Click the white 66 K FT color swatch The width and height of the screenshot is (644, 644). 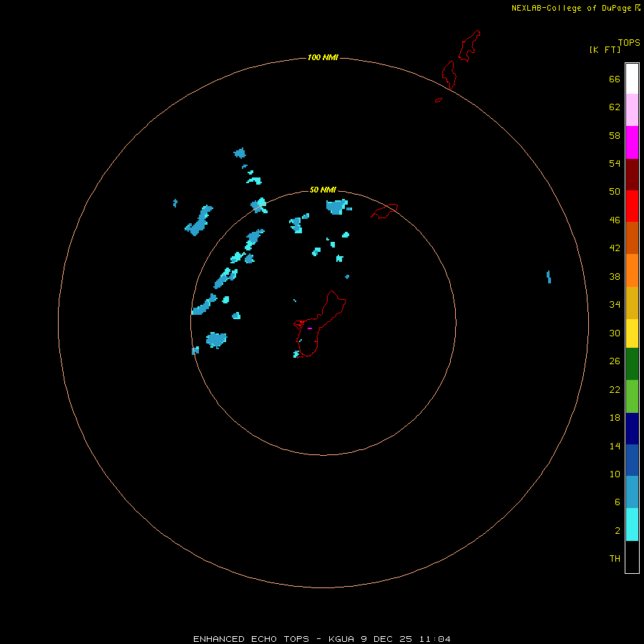coord(632,79)
